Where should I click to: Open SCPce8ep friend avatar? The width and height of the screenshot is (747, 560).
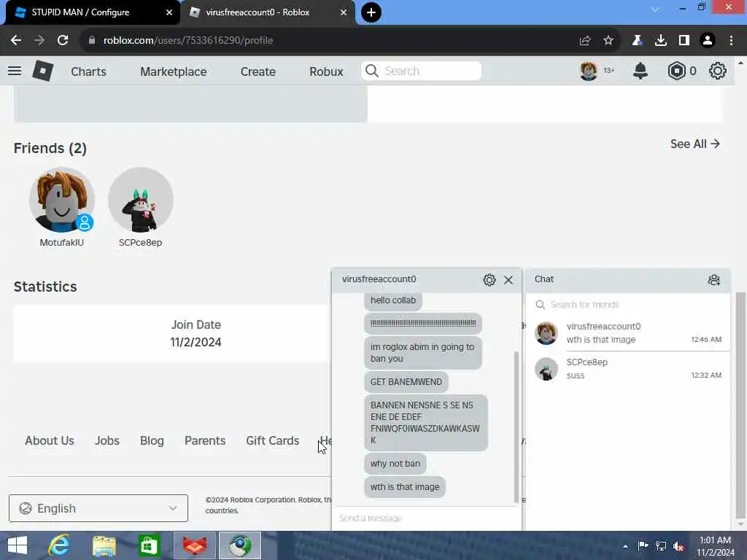point(141,200)
